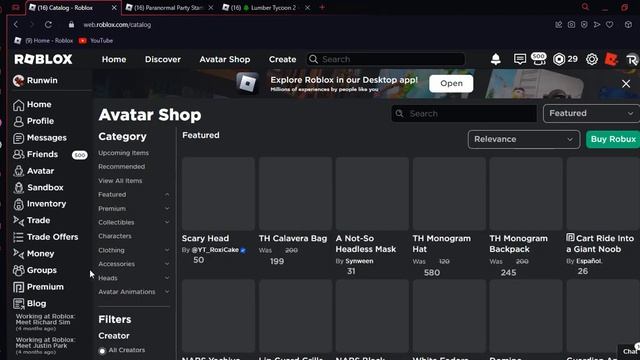Image resolution: width=640 pixels, height=360 pixels.
Task: Expand the Premium category chevron
Action: 167,209
